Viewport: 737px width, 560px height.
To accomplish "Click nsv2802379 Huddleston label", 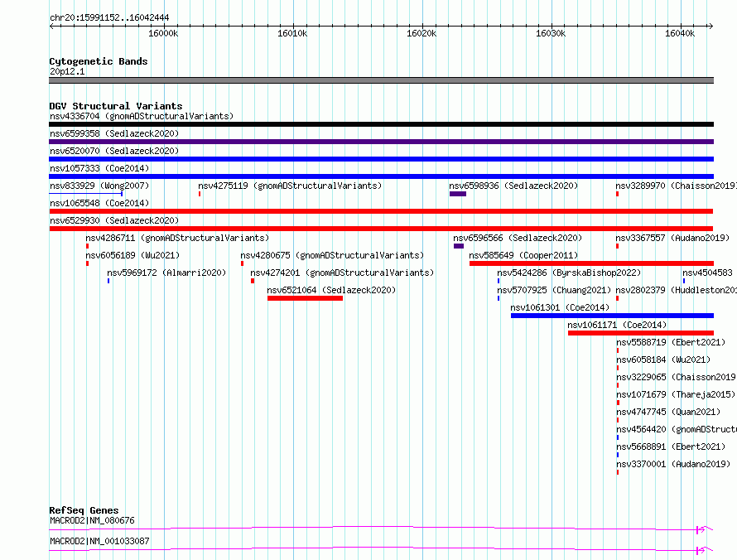I will coord(676,290).
